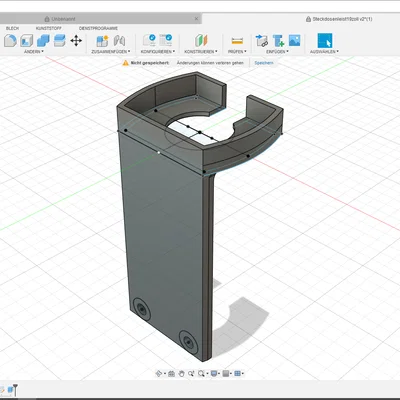
Task: Expand the KONFIGURIEREN dropdown menu
Action: coord(158,52)
